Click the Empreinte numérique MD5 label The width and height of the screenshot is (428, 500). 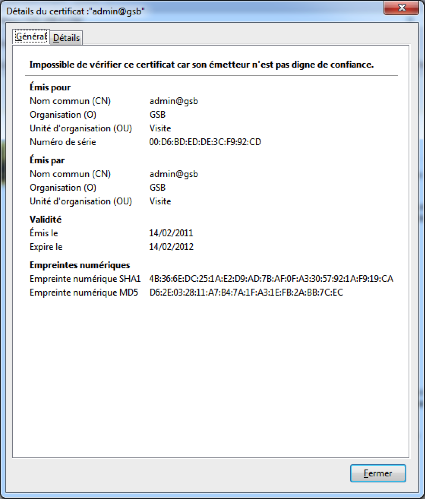pyautogui.click(x=84, y=293)
